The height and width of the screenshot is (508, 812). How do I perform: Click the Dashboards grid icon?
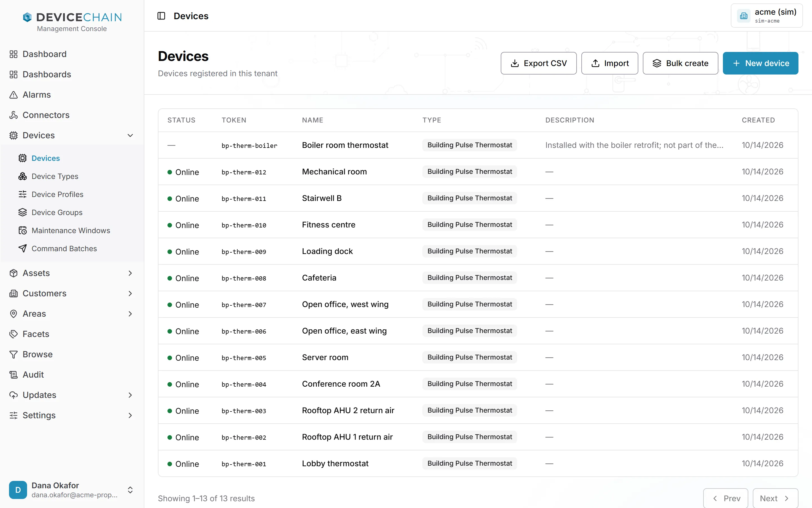(14, 74)
